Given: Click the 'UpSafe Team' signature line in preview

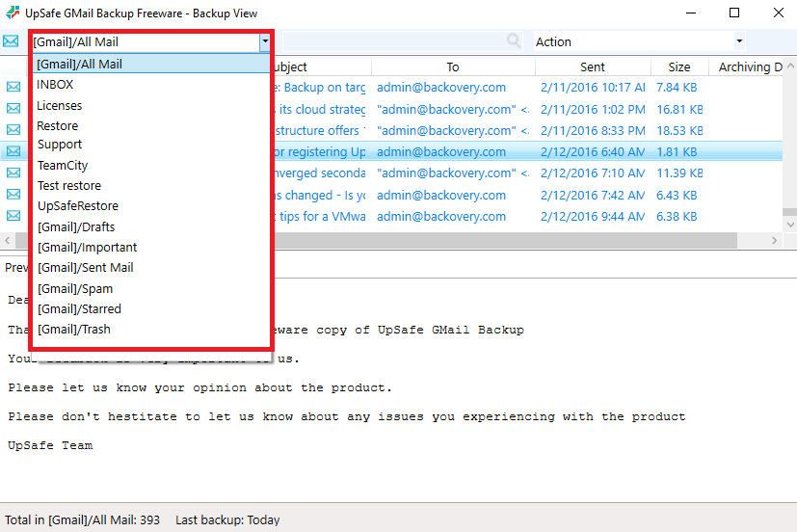Looking at the screenshot, I should point(50,445).
